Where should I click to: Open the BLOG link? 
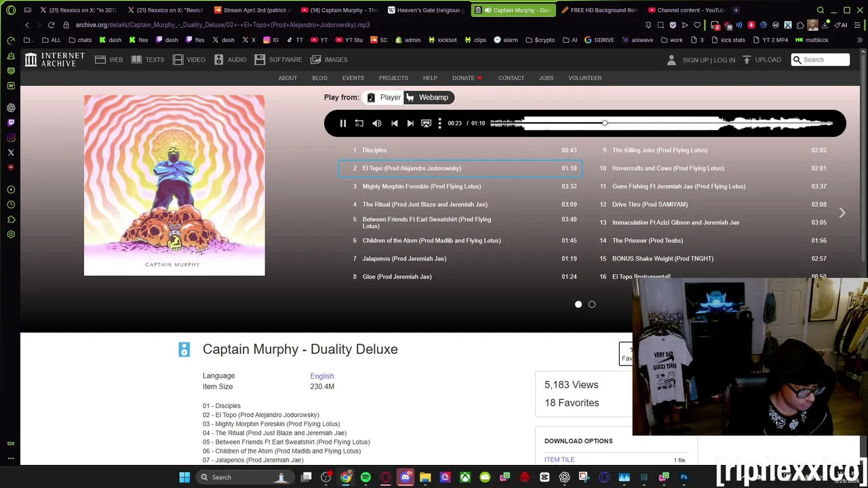[319, 78]
